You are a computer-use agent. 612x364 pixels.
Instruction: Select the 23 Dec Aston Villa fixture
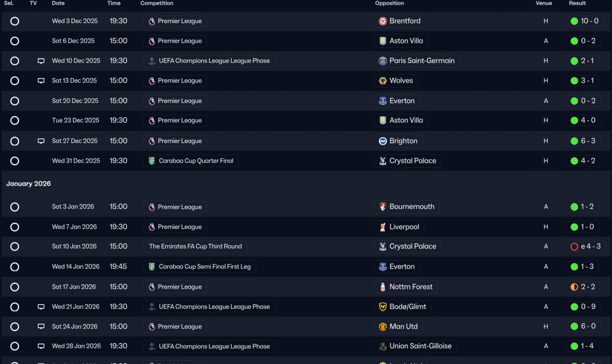[15, 120]
